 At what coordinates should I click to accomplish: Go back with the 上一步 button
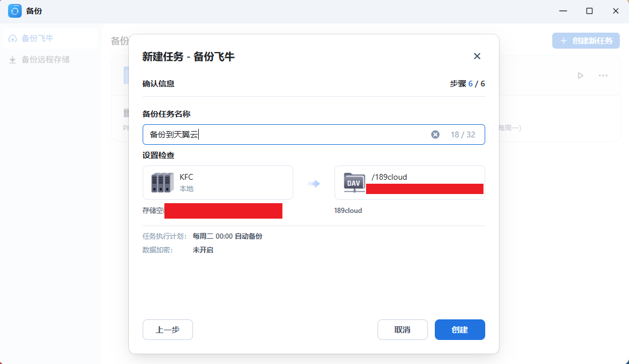[168, 330]
